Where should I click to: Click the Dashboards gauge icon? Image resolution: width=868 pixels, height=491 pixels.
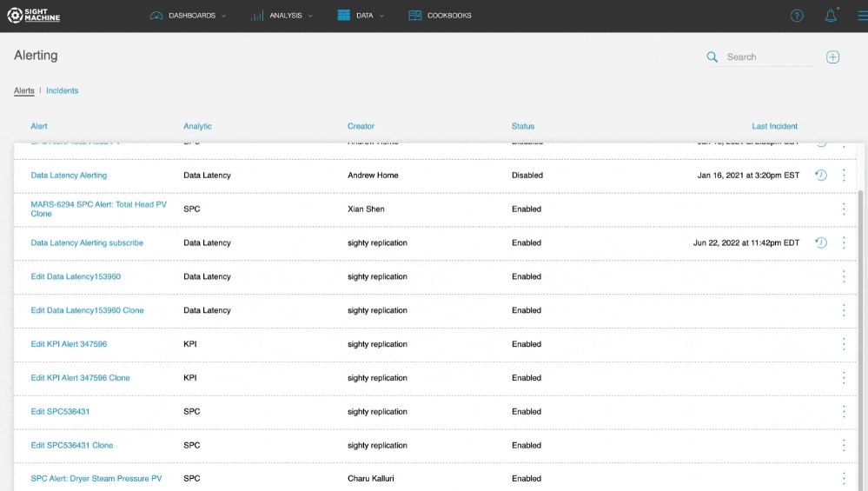[156, 16]
